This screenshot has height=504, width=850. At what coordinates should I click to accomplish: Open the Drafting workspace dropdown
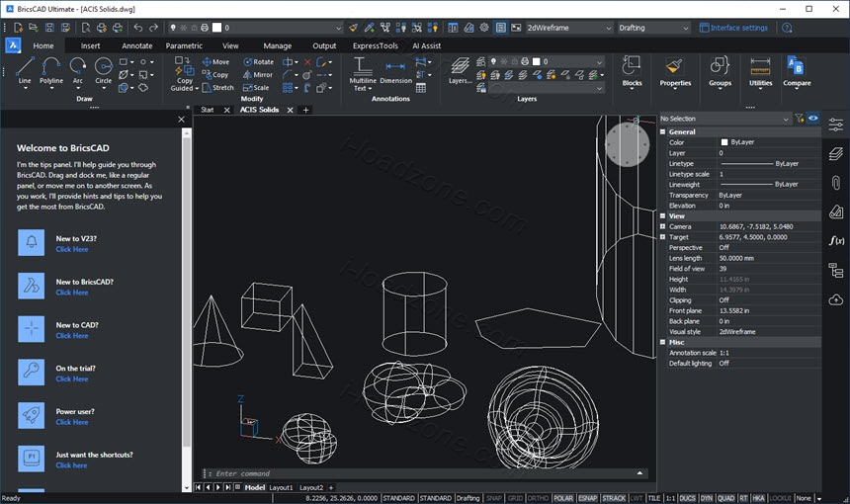tap(653, 28)
